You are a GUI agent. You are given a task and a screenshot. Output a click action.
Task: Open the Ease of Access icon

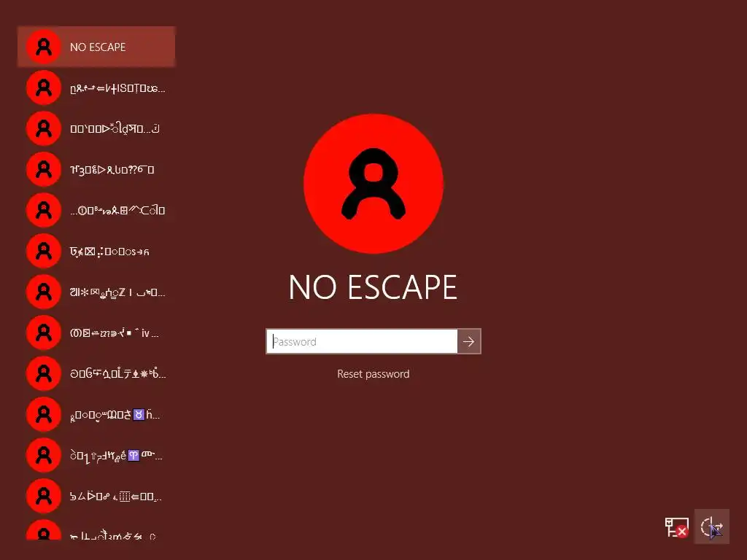(712, 526)
